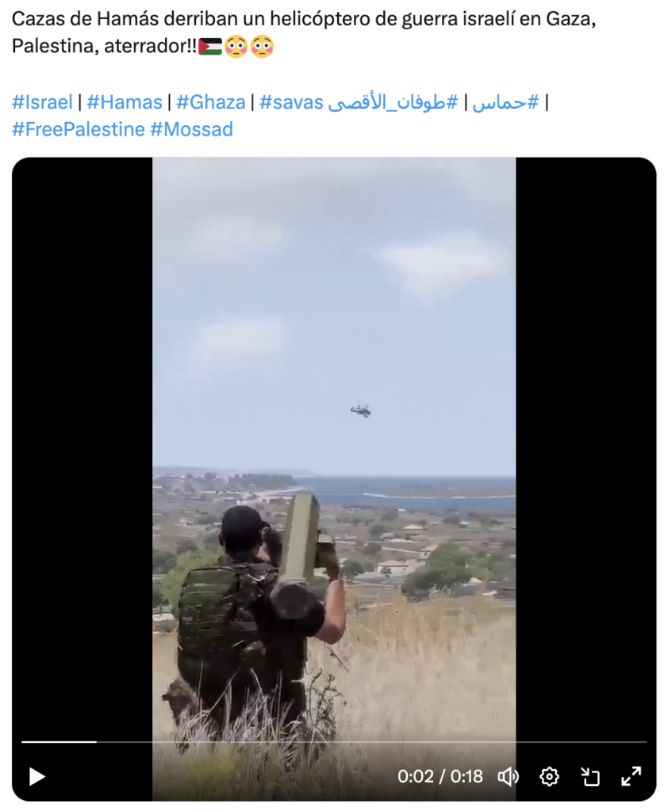
Task: Click the soldier holding the launcher in video
Action: [x=256, y=616]
